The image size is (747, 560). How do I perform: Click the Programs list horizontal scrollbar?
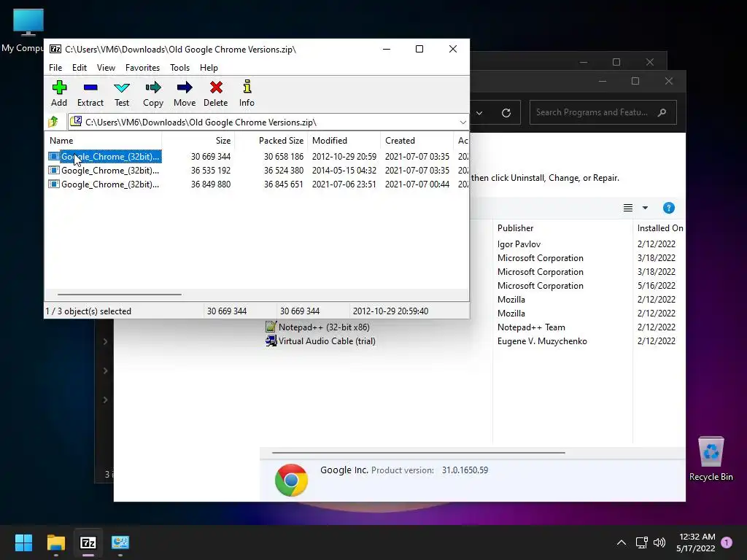tap(418, 452)
